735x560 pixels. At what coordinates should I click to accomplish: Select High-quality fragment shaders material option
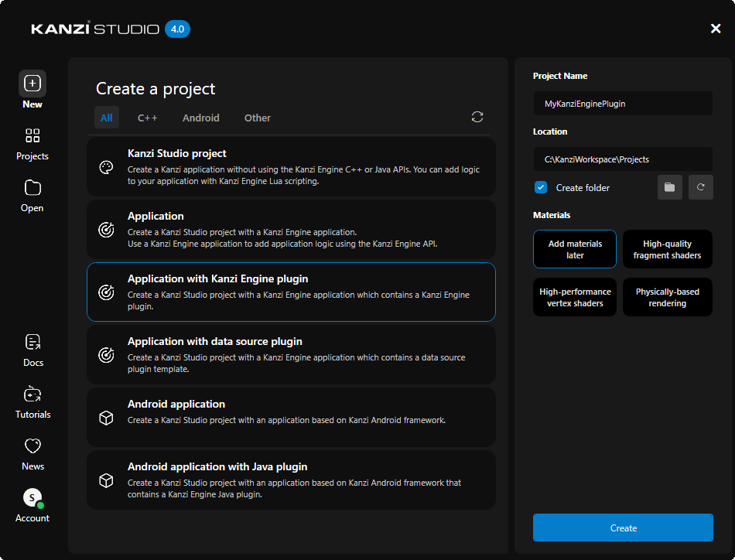pos(667,249)
